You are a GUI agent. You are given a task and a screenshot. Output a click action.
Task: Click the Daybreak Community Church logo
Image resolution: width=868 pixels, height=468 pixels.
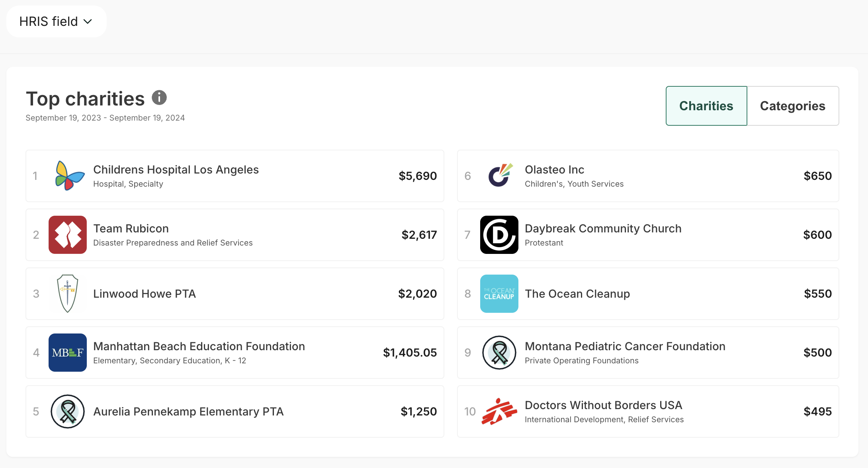click(x=499, y=235)
